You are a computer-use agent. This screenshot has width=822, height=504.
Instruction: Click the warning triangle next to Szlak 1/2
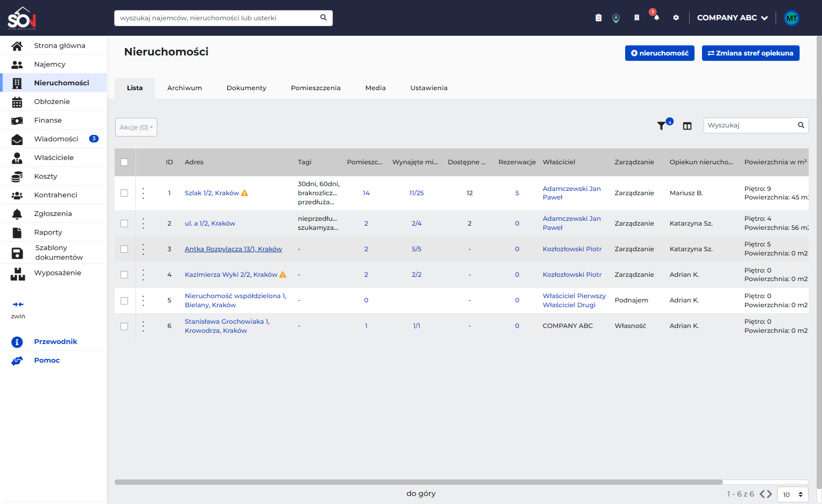pos(244,193)
